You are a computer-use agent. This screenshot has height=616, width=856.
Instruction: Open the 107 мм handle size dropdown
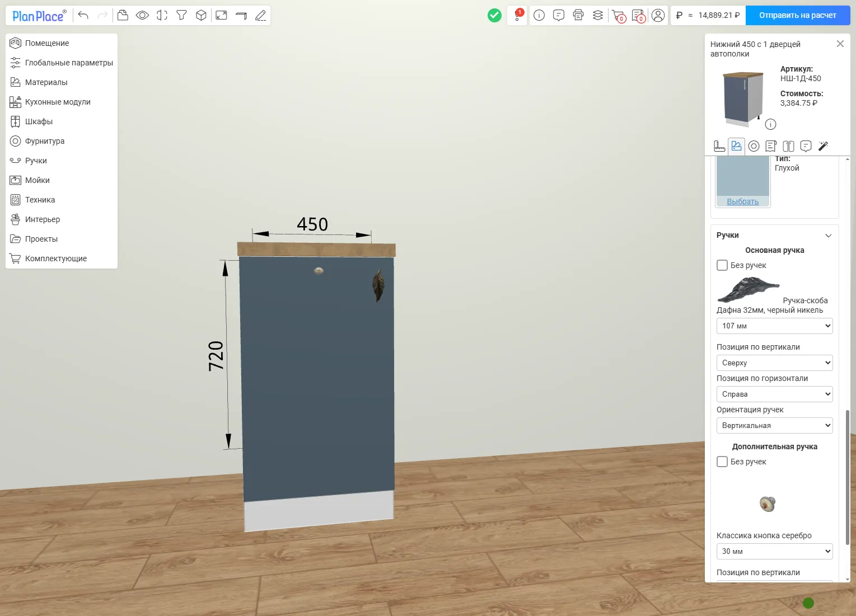[x=774, y=326]
